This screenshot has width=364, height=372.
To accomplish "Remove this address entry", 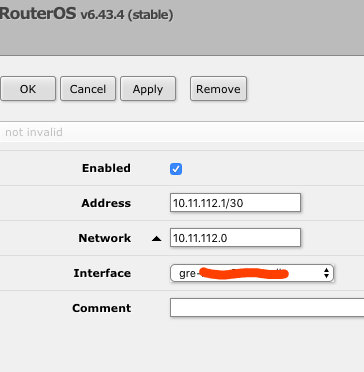I will 218,89.
